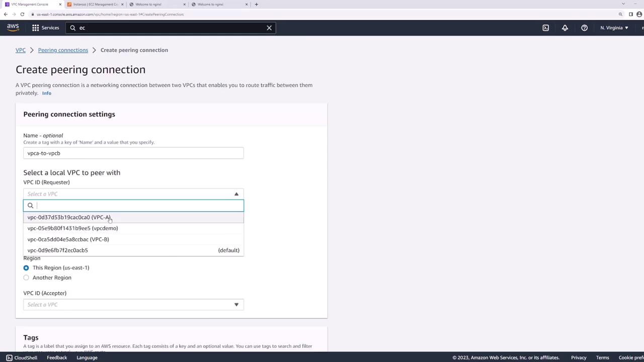Viewport: 644px width, 362px height.
Task: Open the browser zoom magnifier icon
Action: click(x=620, y=14)
